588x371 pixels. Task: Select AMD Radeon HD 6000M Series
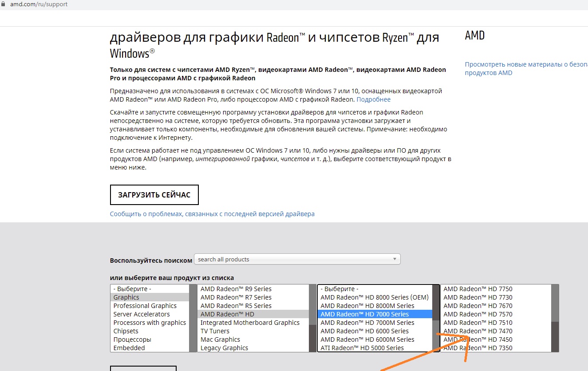point(375,339)
